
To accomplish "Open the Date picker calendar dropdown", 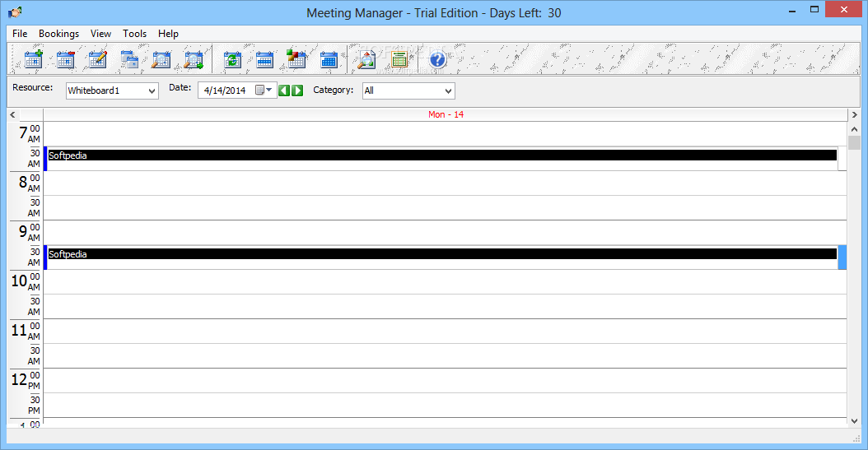I will click(264, 90).
